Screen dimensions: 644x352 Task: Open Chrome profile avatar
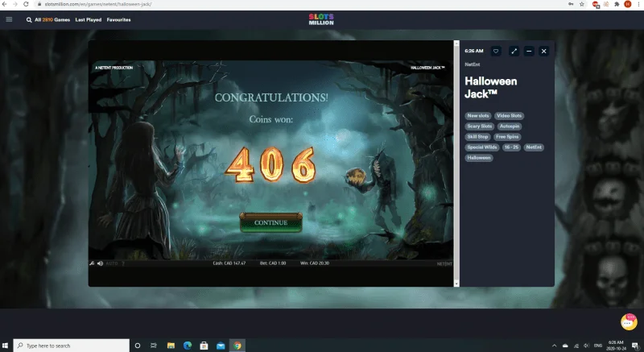(628, 4)
